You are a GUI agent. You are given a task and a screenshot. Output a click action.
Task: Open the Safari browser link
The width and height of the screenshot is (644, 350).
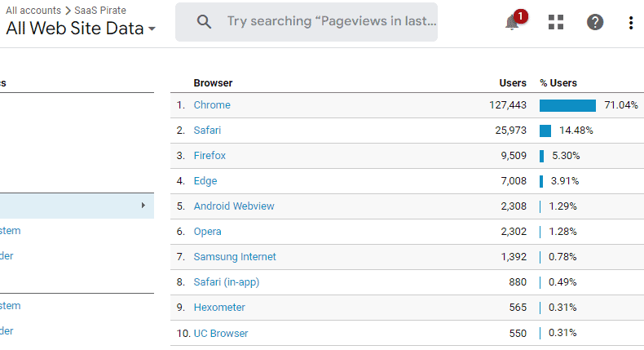point(207,131)
